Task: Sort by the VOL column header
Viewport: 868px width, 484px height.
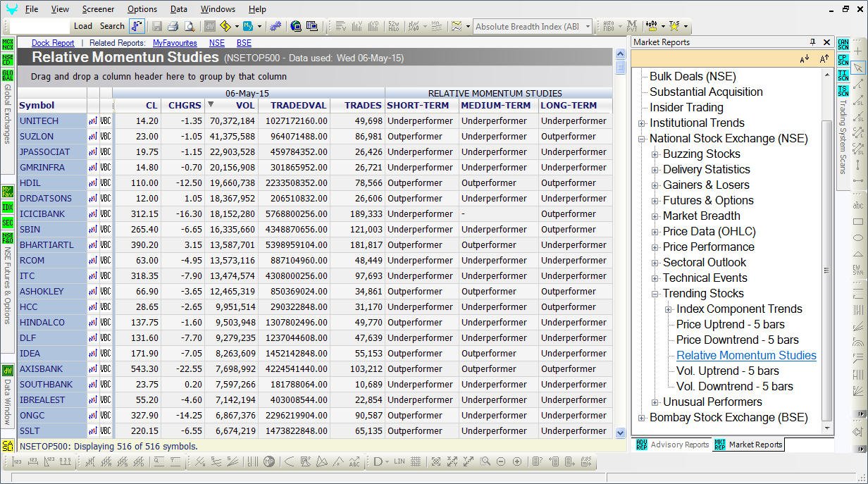Action: 230,106
